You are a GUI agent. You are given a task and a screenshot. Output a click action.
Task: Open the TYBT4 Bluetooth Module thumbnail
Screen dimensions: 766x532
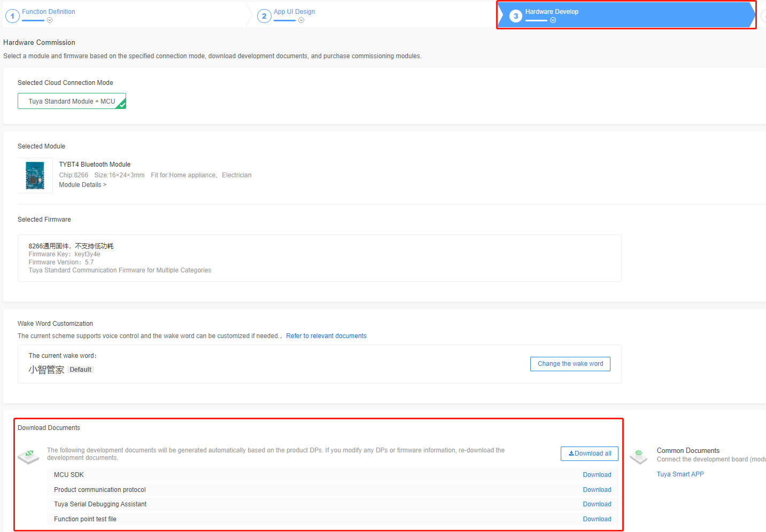[x=35, y=176]
